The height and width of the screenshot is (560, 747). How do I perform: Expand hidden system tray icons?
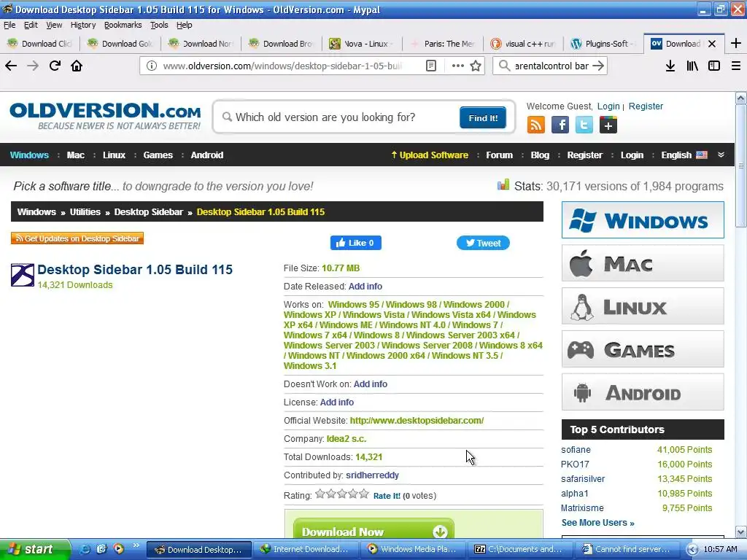coord(693,550)
